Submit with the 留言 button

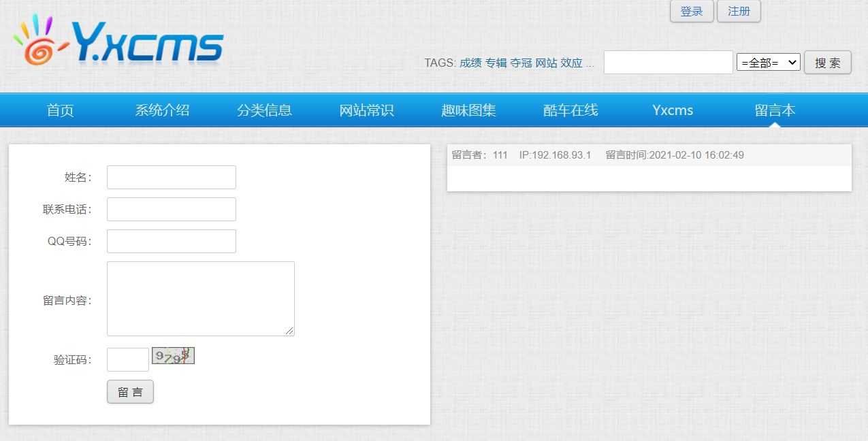130,392
